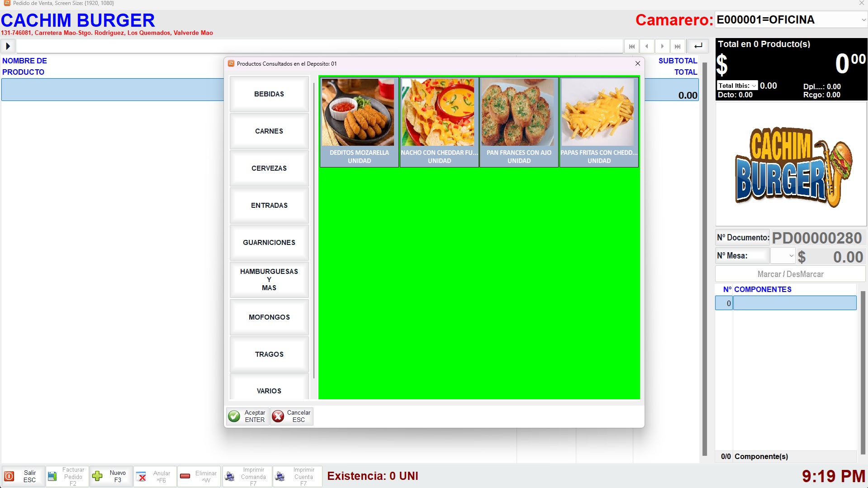Select the Deditos Mozarella product thumbnail
The width and height of the screenshot is (868, 488).
pyautogui.click(x=359, y=122)
